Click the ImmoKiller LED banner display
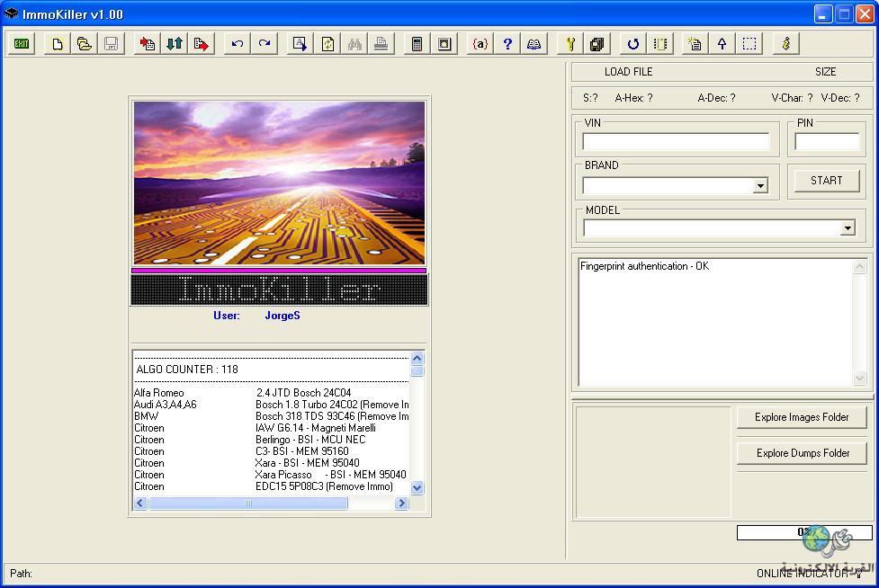 tap(279, 290)
